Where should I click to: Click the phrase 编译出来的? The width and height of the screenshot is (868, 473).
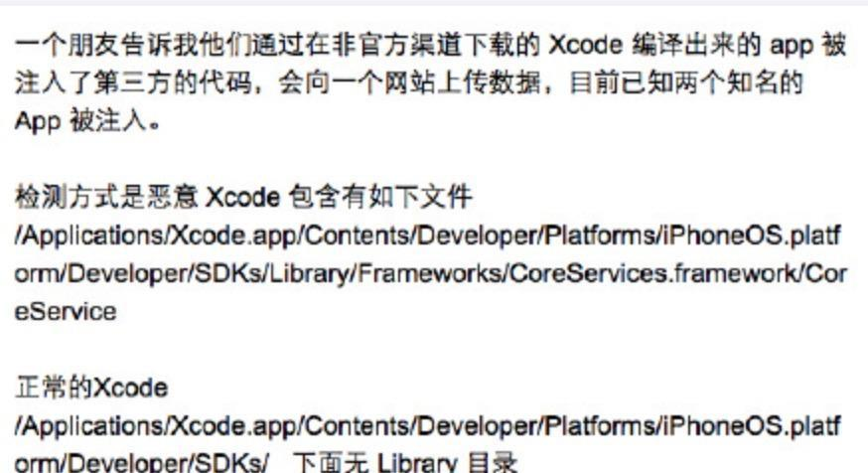pos(696,46)
